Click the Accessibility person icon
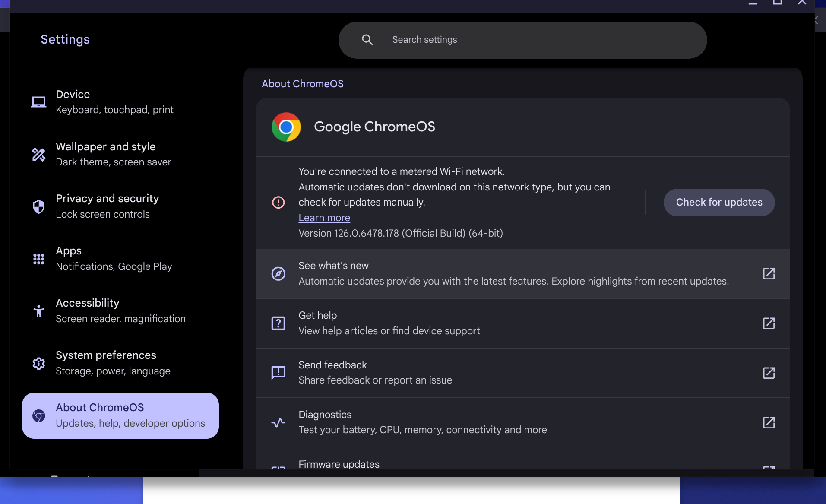Viewport: 826px width, 504px height. pyautogui.click(x=38, y=311)
